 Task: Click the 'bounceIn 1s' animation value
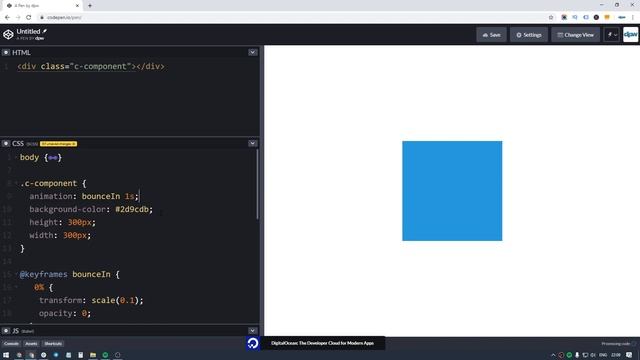pyautogui.click(x=108, y=196)
